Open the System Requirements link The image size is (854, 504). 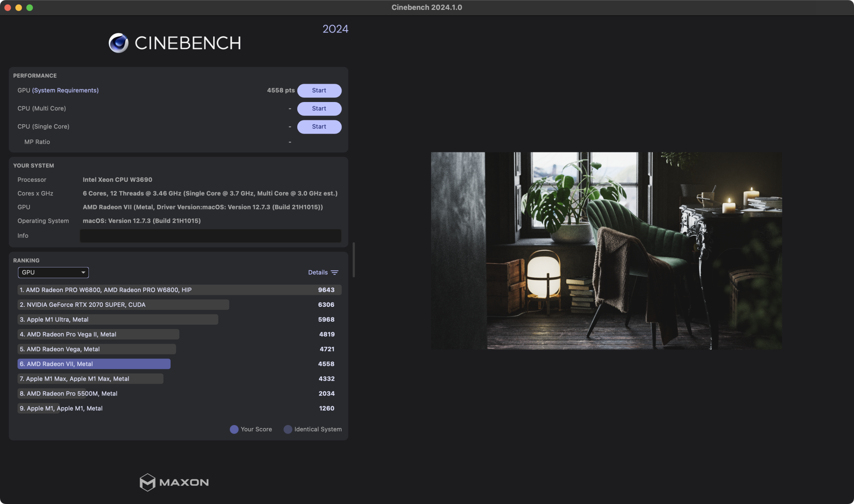coord(64,90)
